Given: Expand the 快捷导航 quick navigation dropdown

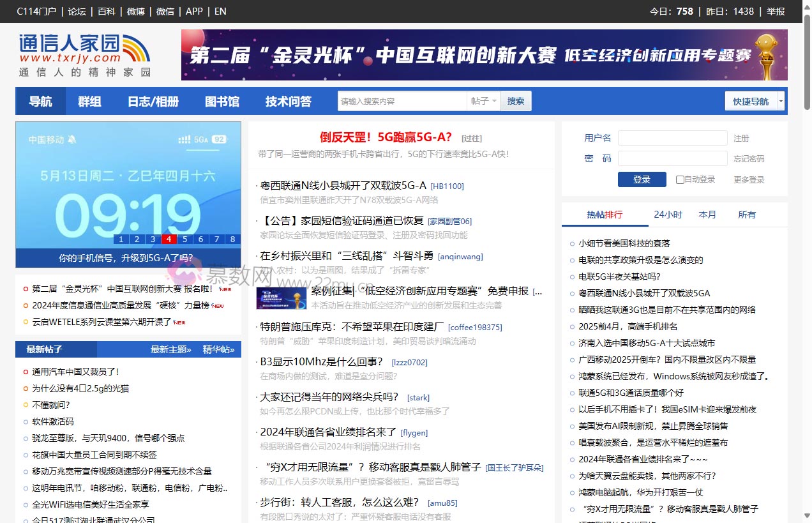Looking at the screenshot, I should pyautogui.click(x=751, y=101).
